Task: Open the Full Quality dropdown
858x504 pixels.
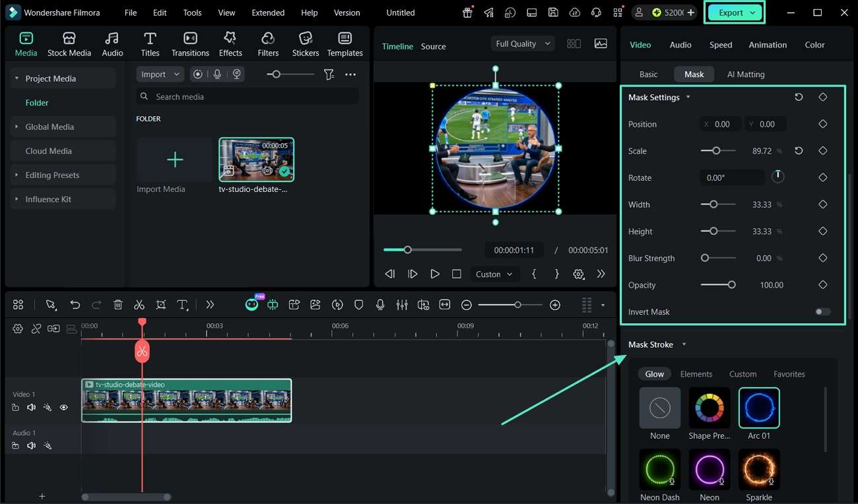Action: tap(523, 44)
